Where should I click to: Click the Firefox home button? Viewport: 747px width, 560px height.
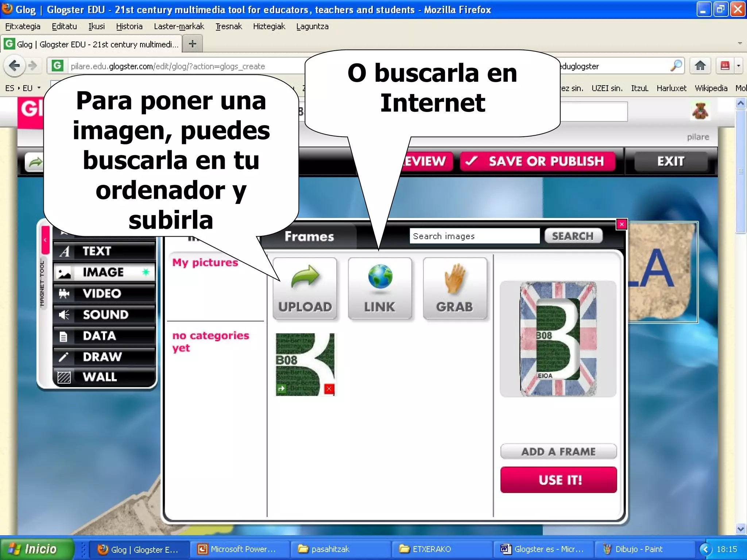pos(700,66)
